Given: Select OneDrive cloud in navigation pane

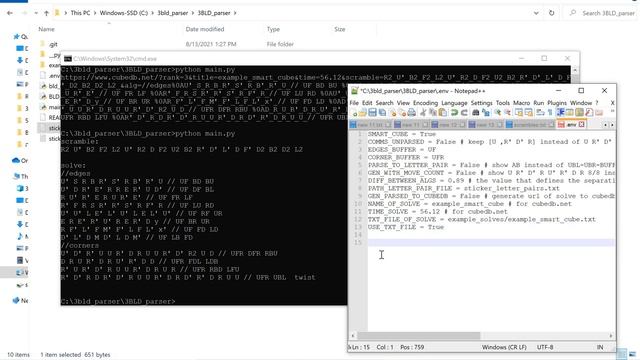Looking at the screenshot, I should point(16,160).
